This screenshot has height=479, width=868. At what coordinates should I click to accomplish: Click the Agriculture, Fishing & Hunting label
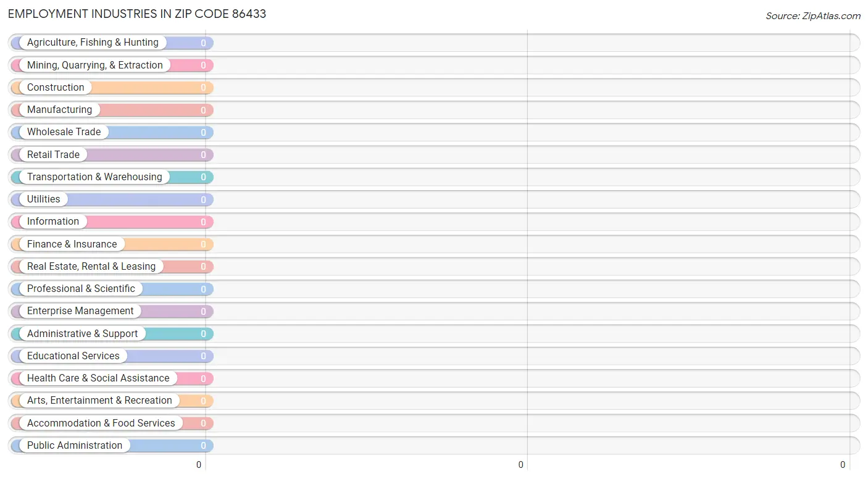[x=93, y=43]
